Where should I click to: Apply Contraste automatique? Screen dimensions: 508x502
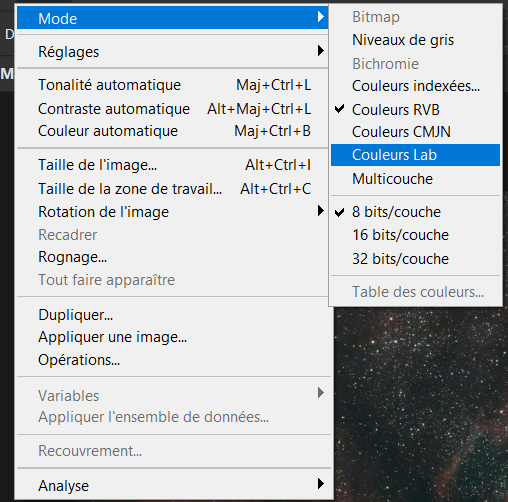point(172,109)
